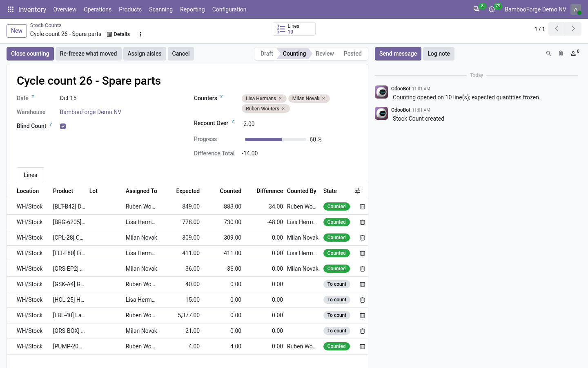Go to the previous record arrow
This screenshot has height=368, width=588.
(x=557, y=29)
